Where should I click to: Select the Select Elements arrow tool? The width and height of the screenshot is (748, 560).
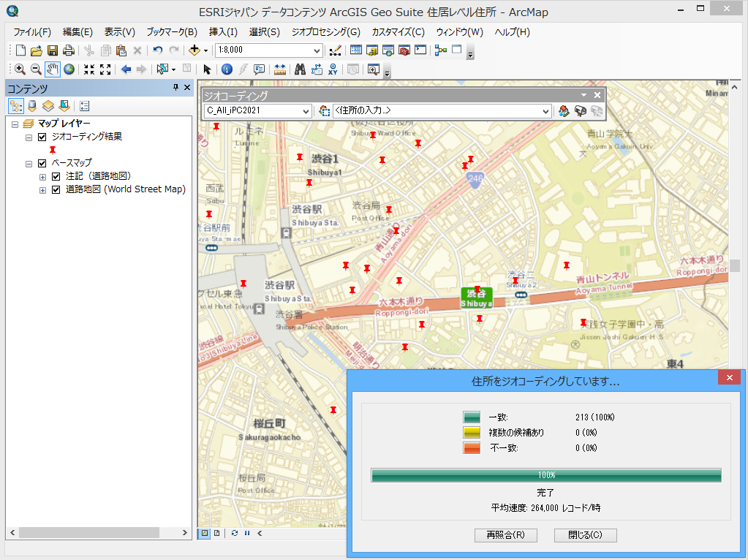tap(206, 69)
